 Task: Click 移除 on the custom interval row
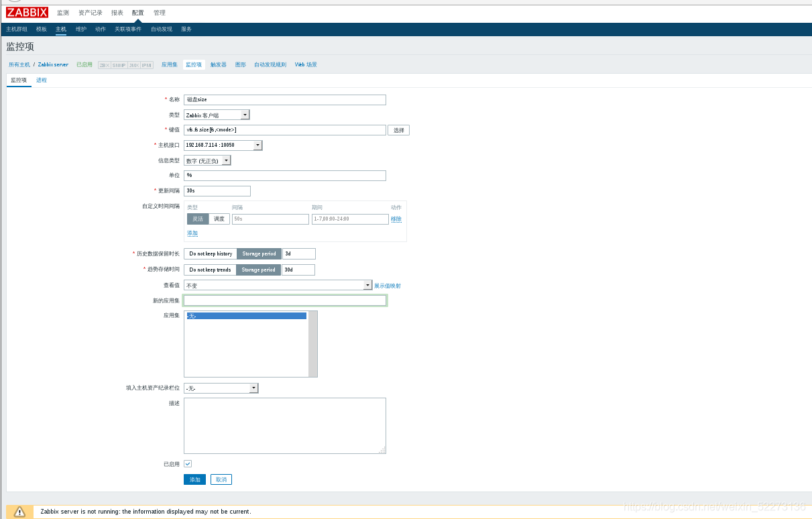pos(396,219)
